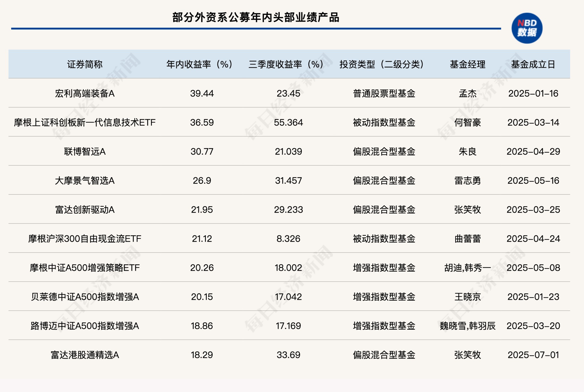Click the 55.364 third-quarter return value
The height and width of the screenshot is (392, 584).
point(288,122)
